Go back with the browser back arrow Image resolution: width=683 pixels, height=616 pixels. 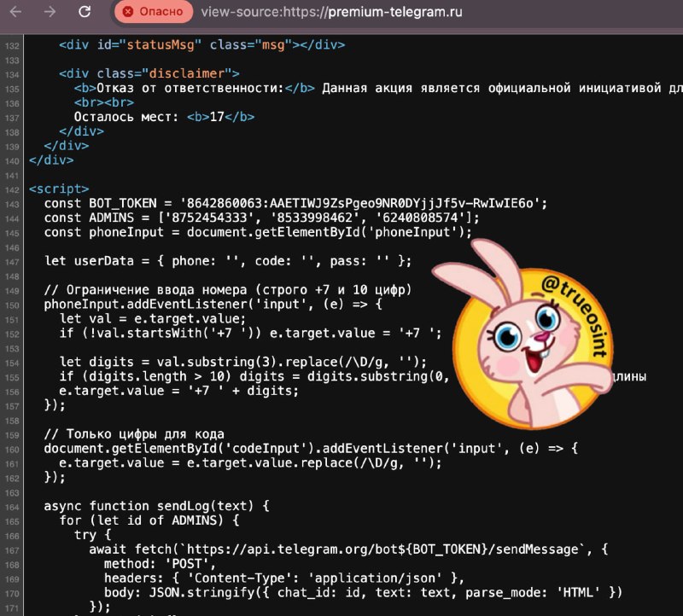point(15,12)
